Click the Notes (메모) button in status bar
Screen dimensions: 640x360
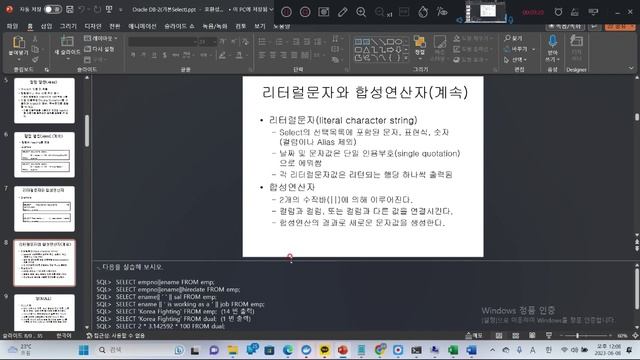474,336
